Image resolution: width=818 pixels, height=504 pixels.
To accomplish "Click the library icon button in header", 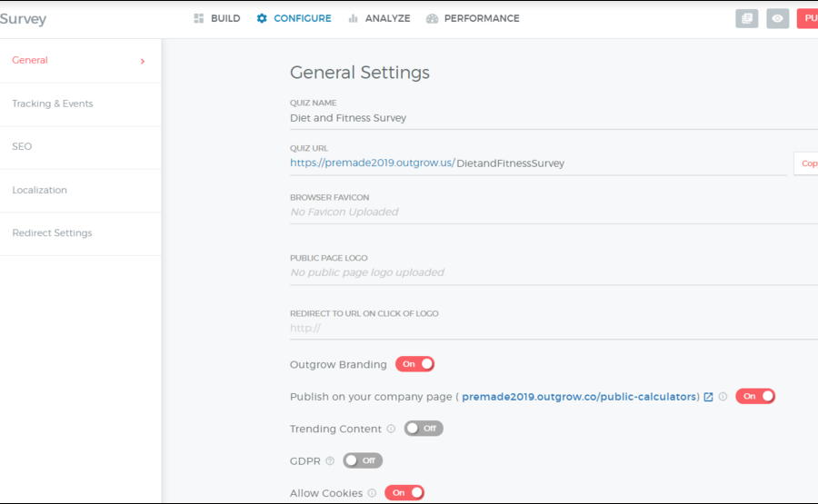I will [x=746, y=18].
